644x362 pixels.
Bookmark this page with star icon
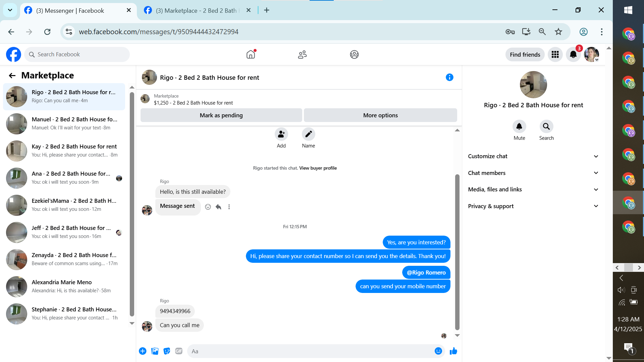tap(558, 32)
